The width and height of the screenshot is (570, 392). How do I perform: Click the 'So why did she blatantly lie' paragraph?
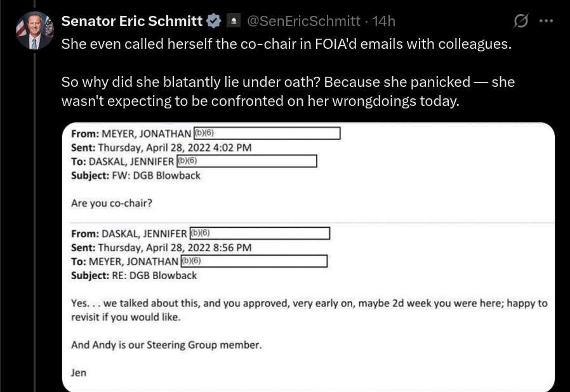[288, 91]
